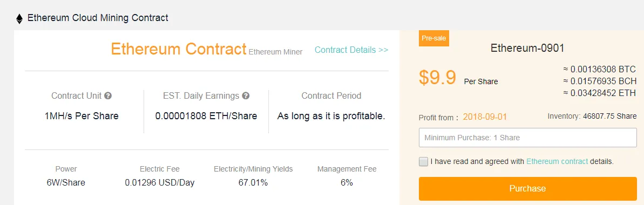Image resolution: width=644 pixels, height=205 pixels.
Task: Show help for EST. Daily Earnings
Action: [246, 95]
